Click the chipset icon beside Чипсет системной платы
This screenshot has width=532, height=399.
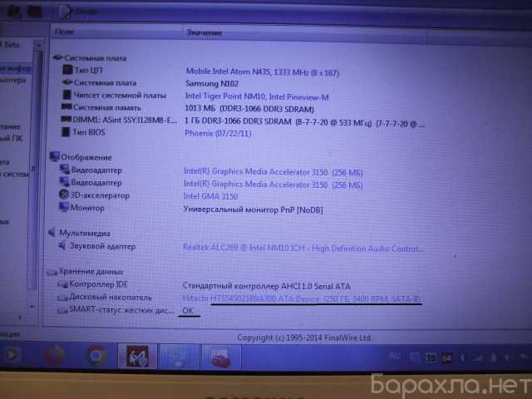point(66,95)
